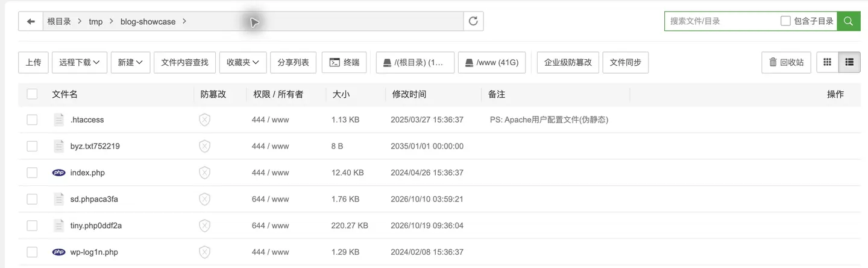
Task: Click tamper-proof shield icon for sd.phpaca3fa
Action: coord(204,199)
